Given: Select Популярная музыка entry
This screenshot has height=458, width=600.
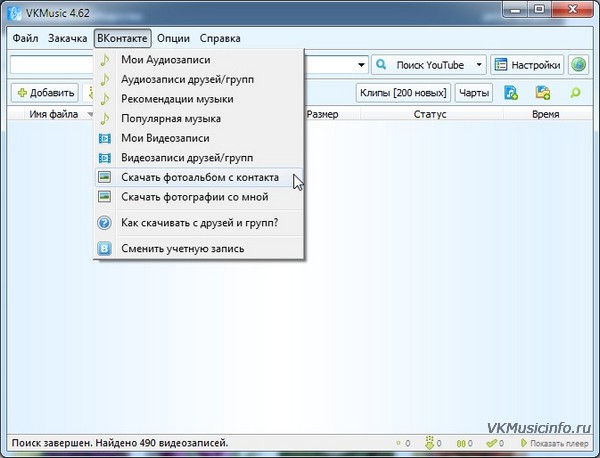Looking at the screenshot, I should pyautogui.click(x=199, y=119).
